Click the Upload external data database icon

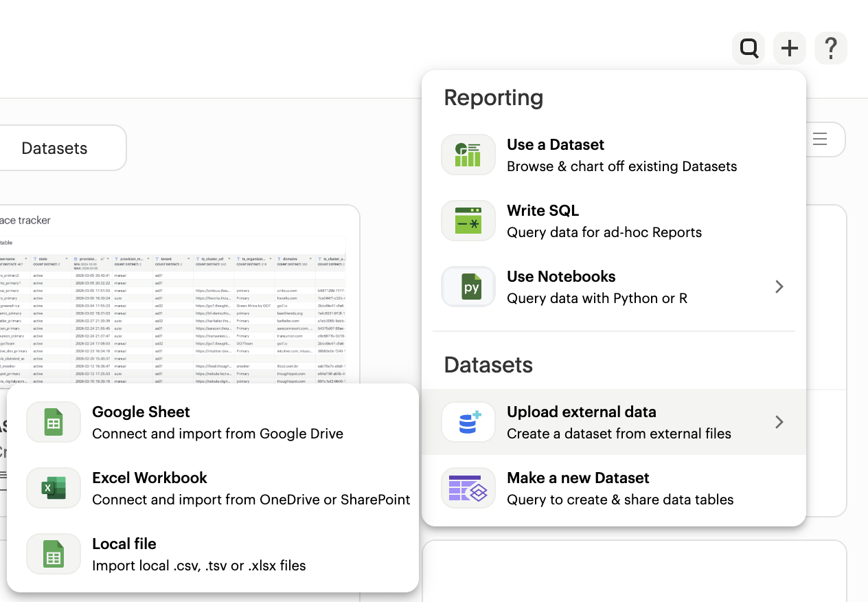coord(468,422)
